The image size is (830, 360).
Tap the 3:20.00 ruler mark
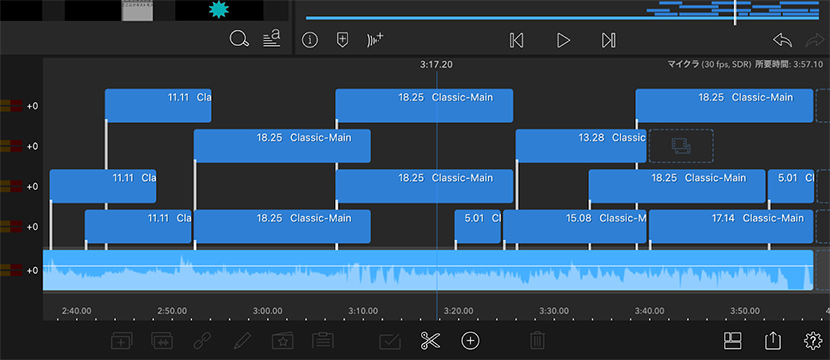point(458,311)
